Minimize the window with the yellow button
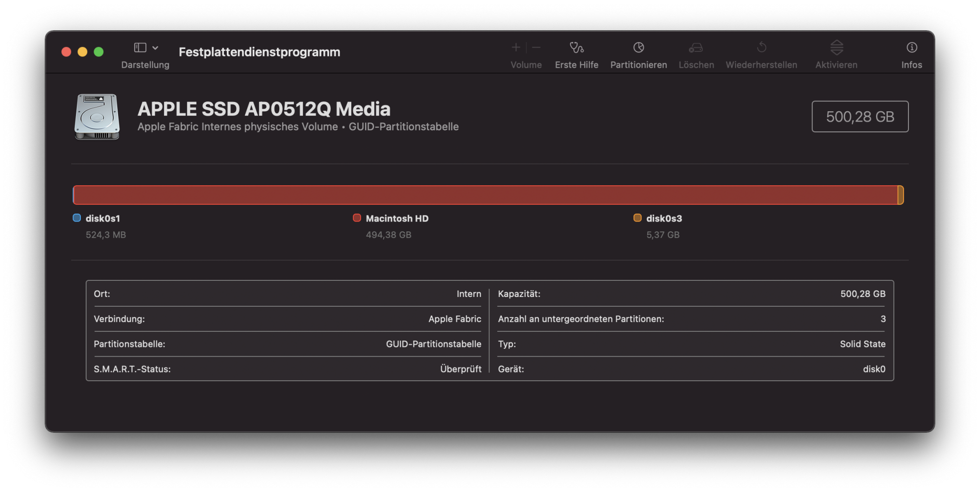Image resolution: width=980 pixels, height=492 pixels. click(x=82, y=52)
